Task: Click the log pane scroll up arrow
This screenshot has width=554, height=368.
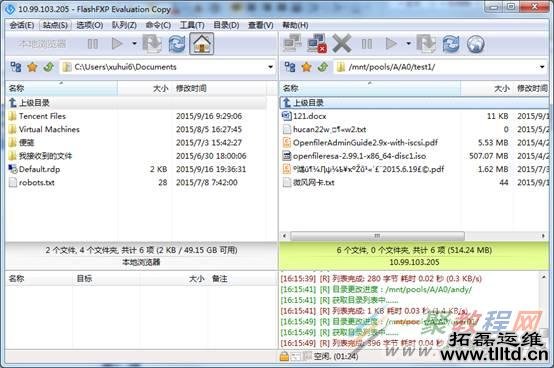Action: 544,277
